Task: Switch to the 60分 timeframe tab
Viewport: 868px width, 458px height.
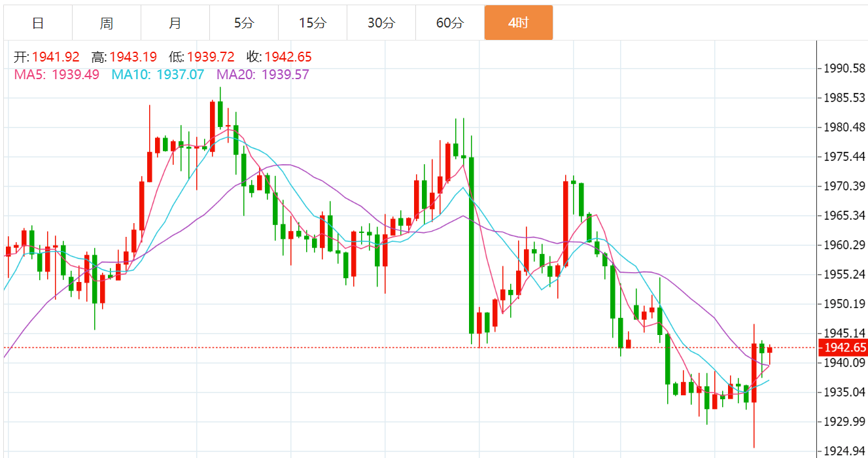Action: point(449,23)
